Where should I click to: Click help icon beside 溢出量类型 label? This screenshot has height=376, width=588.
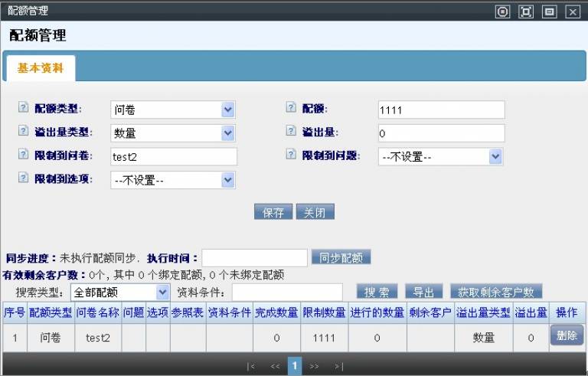coord(22,132)
